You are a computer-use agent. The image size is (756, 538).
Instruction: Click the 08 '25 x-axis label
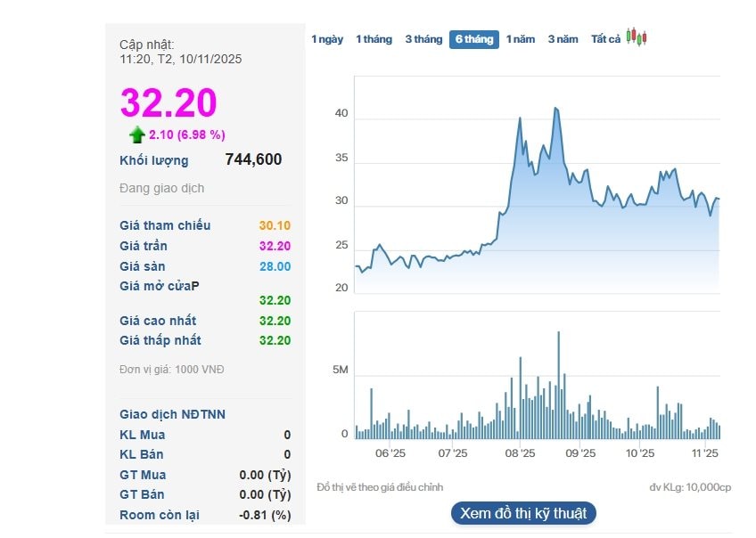(520, 453)
